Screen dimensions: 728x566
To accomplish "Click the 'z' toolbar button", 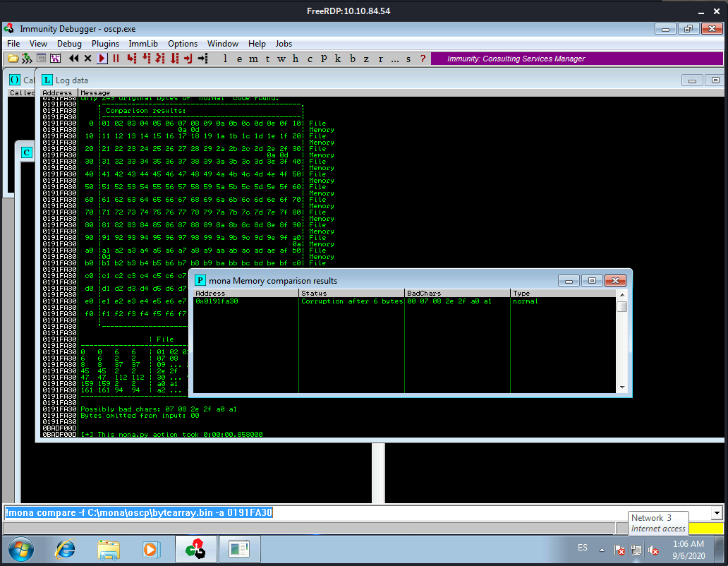I will click(366, 59).
